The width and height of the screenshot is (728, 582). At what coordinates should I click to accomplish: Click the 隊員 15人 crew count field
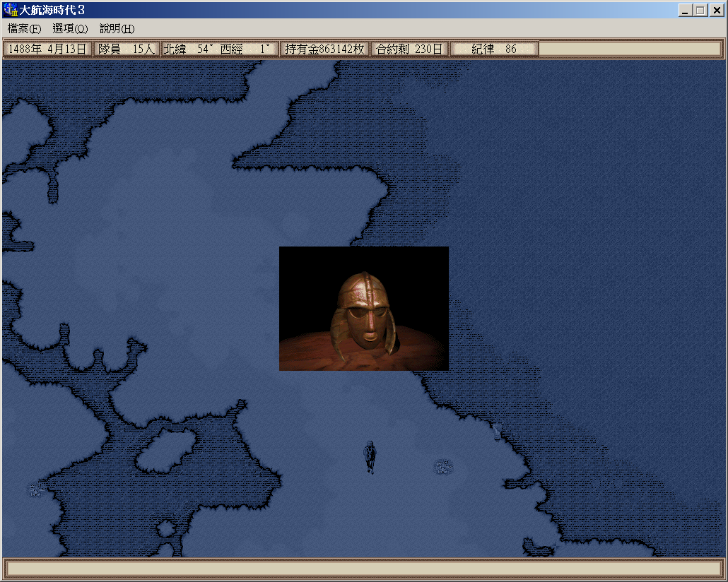[x=127, y=49]
